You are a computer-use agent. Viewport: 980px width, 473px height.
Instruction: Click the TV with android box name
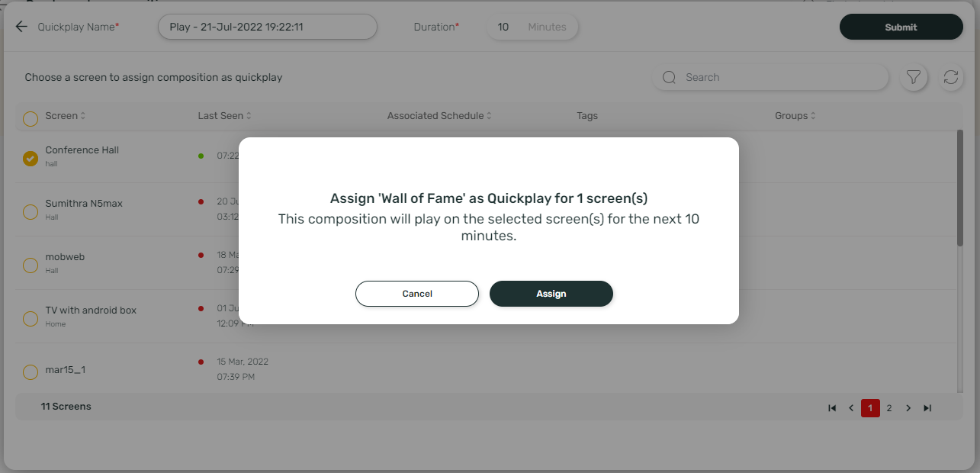[91, 311]
